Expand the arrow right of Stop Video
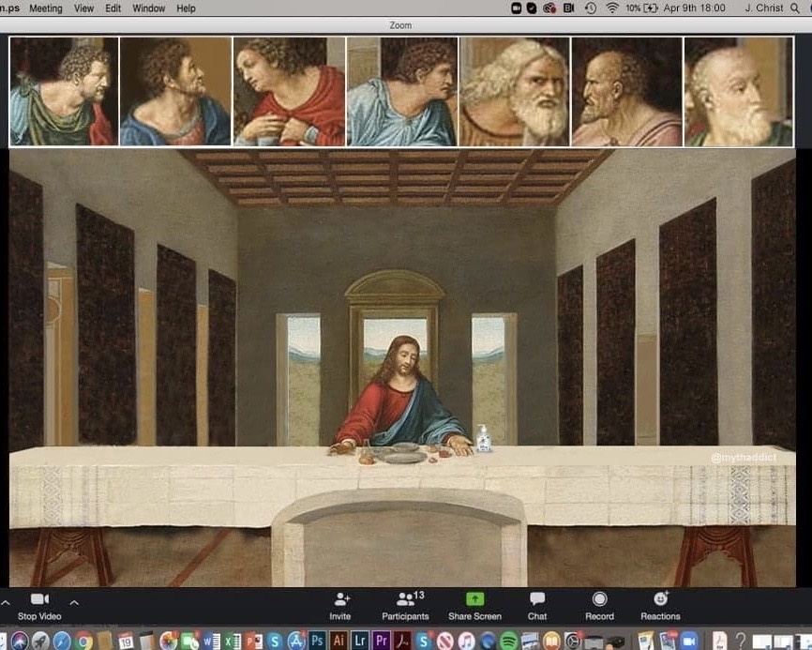The image size is (812, 650). tap(74, 601)
